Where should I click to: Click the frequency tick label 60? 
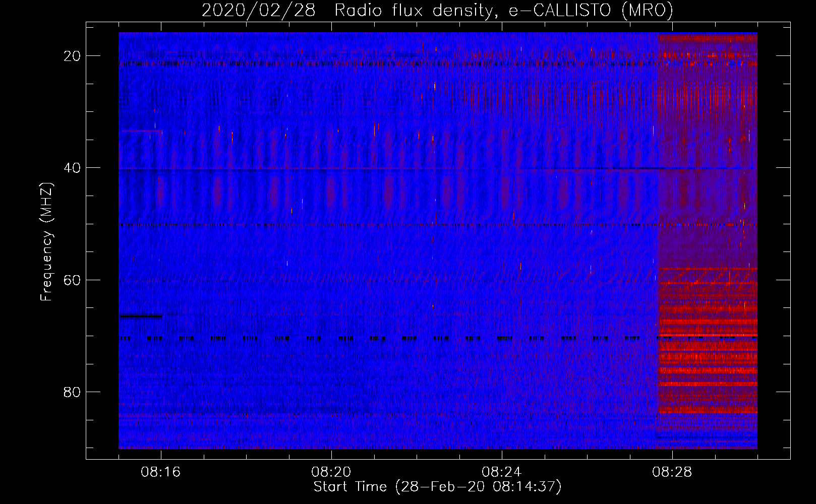click(72, 280)
